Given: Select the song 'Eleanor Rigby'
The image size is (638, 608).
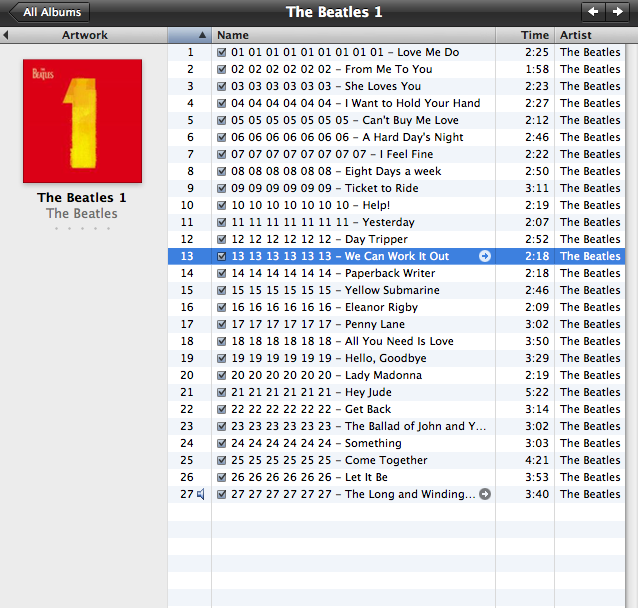Looking at the screenshot, I should pyautogui.click(x=324, y=307).
